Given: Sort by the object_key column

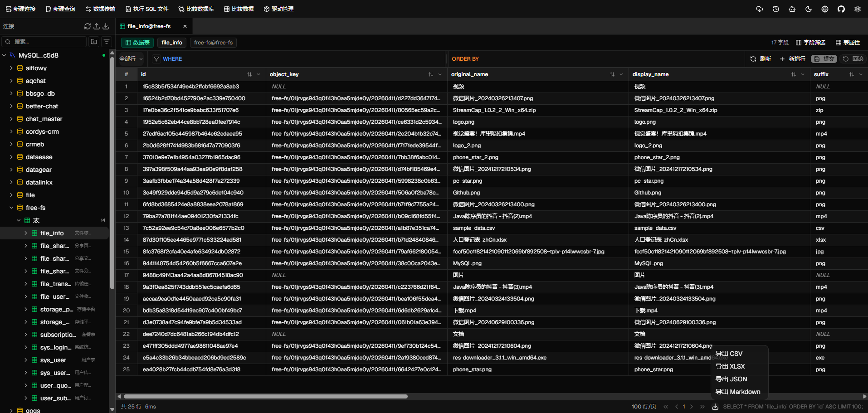Looking at the screenshot, I should (431, 74).
